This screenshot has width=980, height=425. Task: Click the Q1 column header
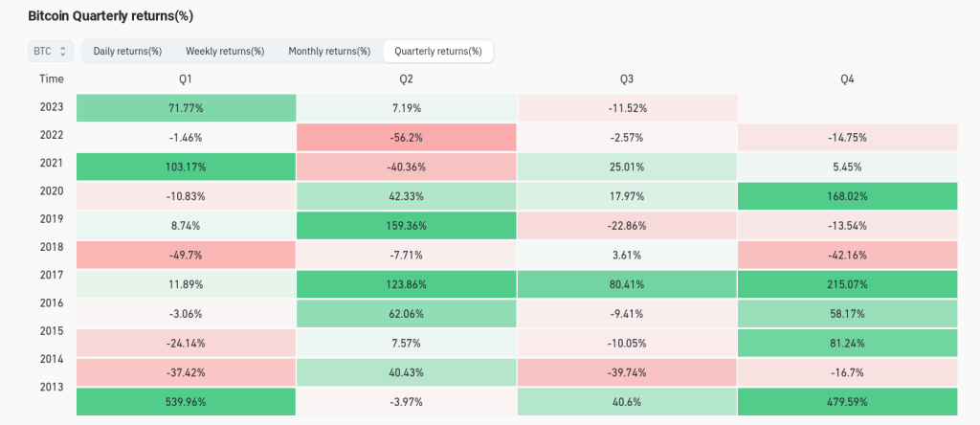click(186, 78)
